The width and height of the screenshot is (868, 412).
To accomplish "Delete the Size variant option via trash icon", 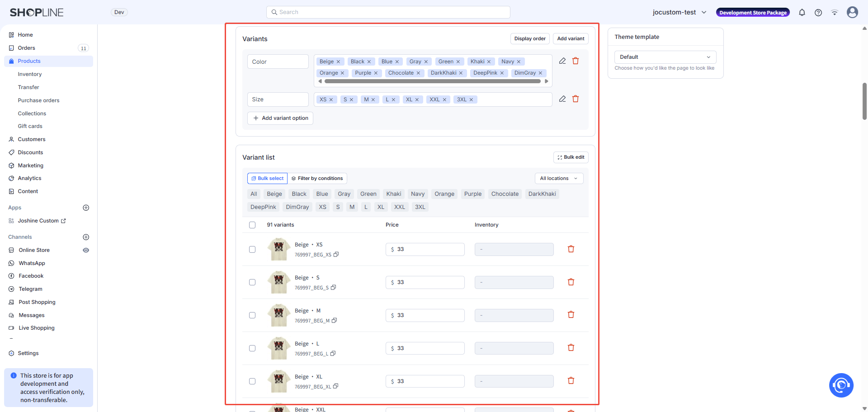I will pyautogui.click(x=576, y=99).
